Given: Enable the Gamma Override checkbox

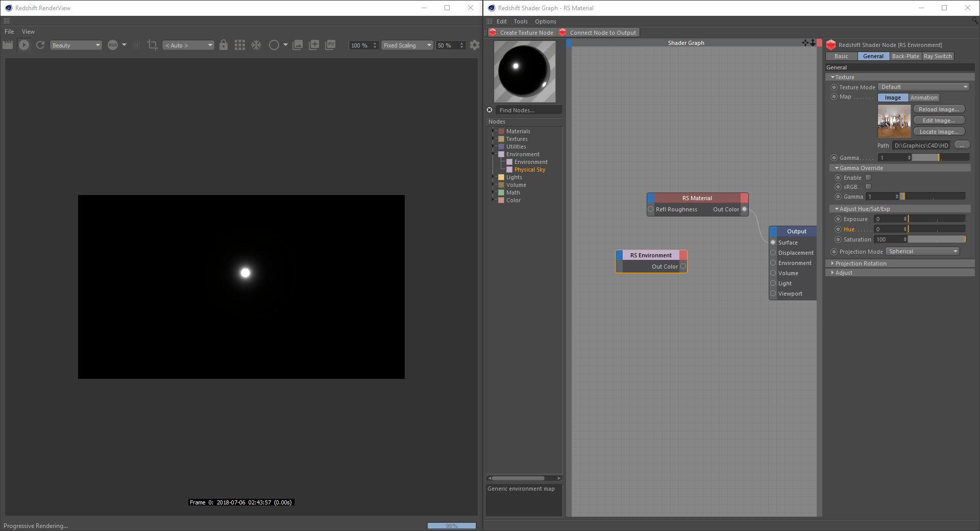Looking at the screenshot, I should click(868, 178).
